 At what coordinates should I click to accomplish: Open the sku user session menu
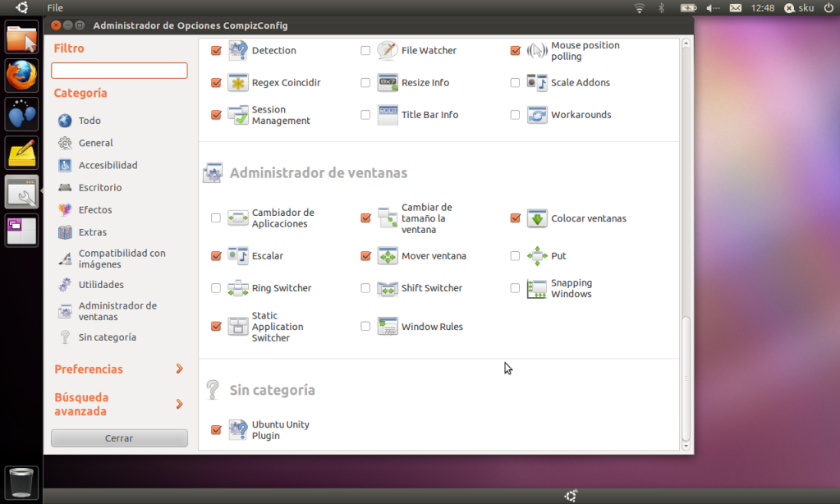[799, 8]
